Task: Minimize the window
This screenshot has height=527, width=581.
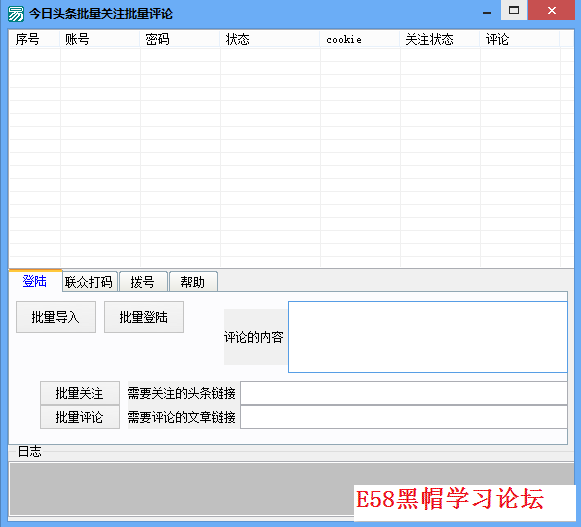Action: pos(487,12)
